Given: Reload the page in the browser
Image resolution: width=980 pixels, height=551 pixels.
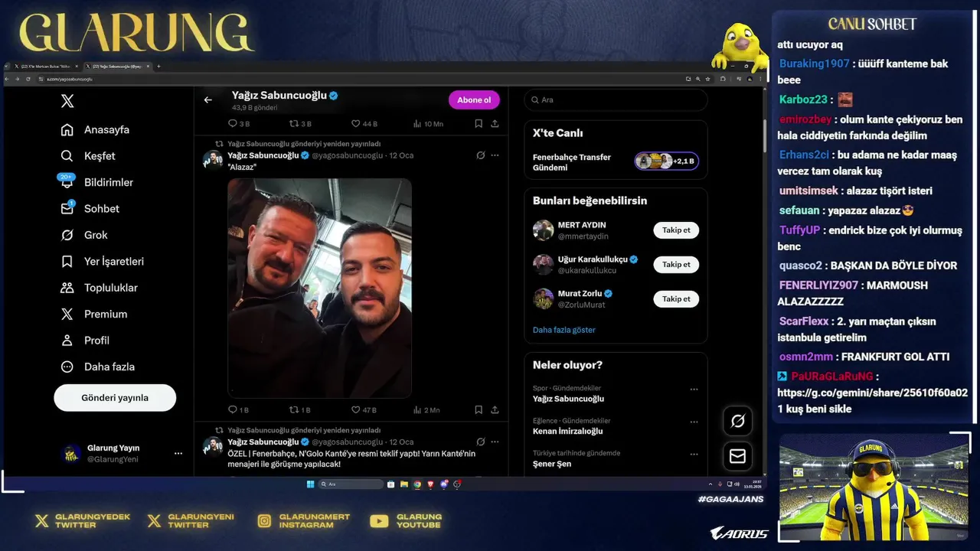Looking at the screenshot, I should [x=28, y=79].
